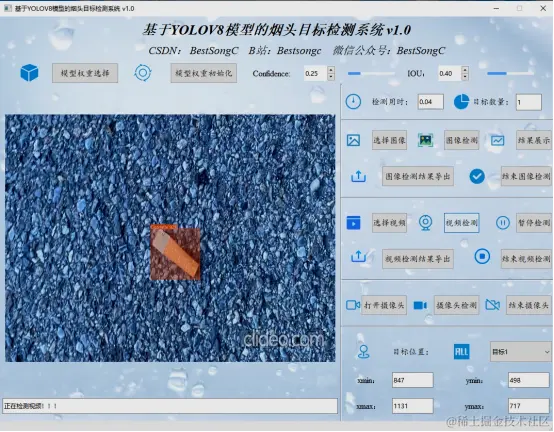
Task: Click the location pin target position icon
Action: point(364,352)
